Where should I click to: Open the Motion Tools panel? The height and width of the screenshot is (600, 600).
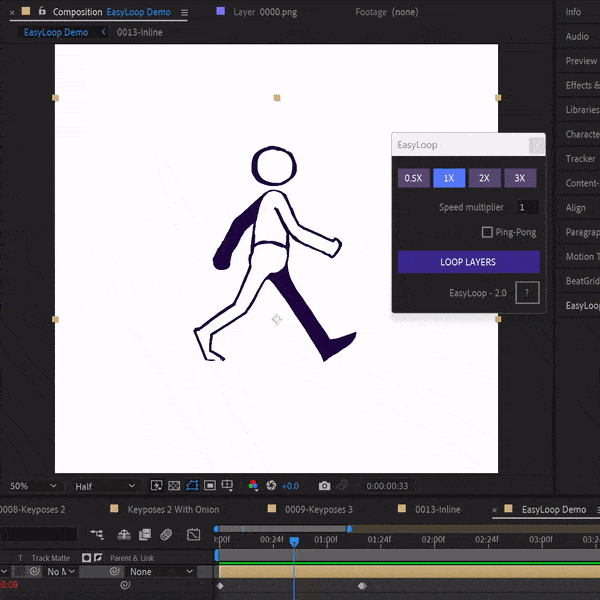tap(582, 256)
